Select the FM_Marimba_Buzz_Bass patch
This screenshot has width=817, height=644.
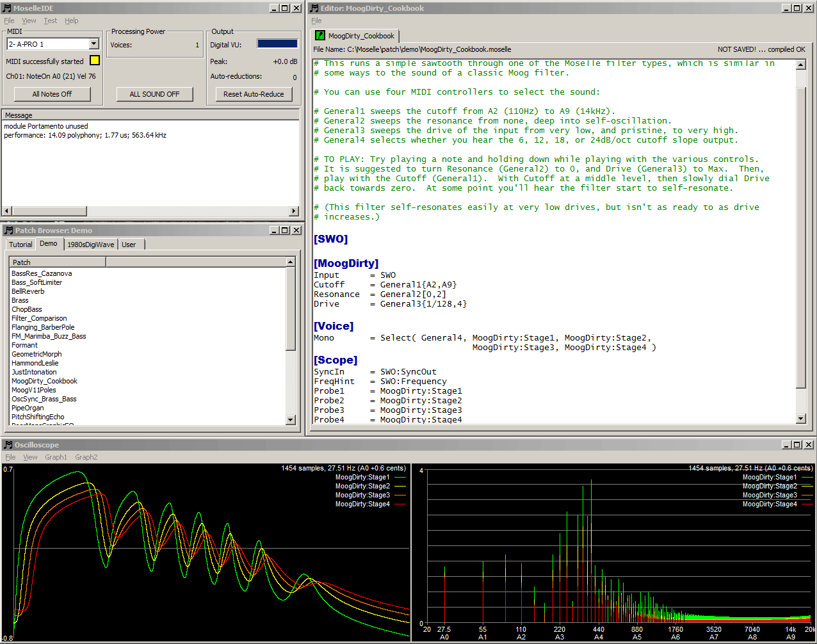49,336
